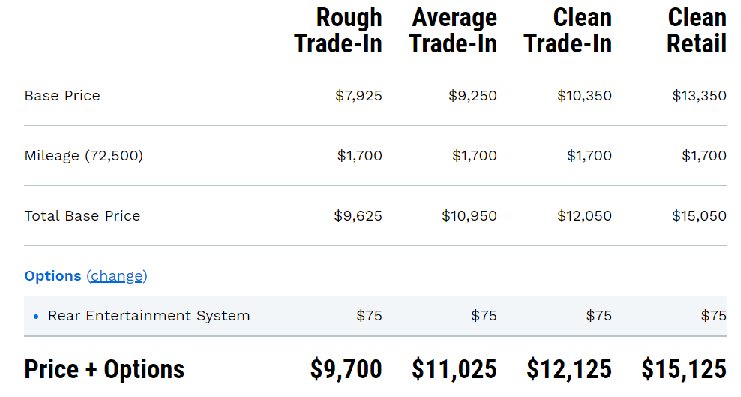This screenshot has width=741, height=397.
Task: Click the $10,950 Average Trade-In total base price
Action: [x=469, y=216]
